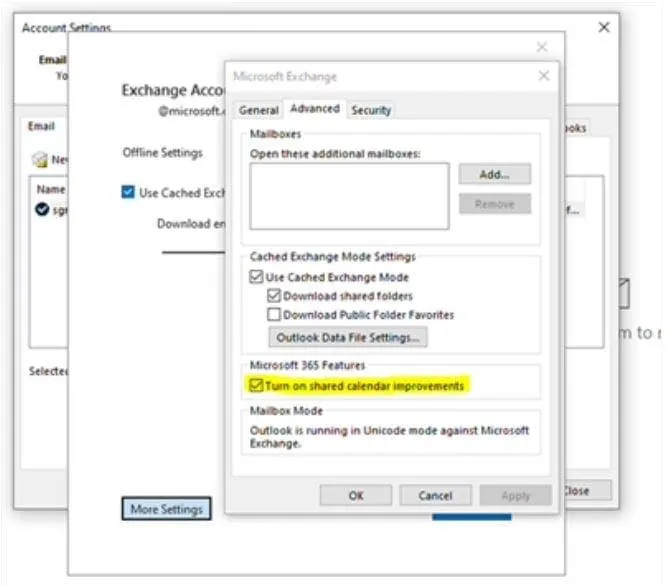The width and height of the screenshot is (670, 586).
Task: Click the Close button in Account Settings
Action: (588, 491)
